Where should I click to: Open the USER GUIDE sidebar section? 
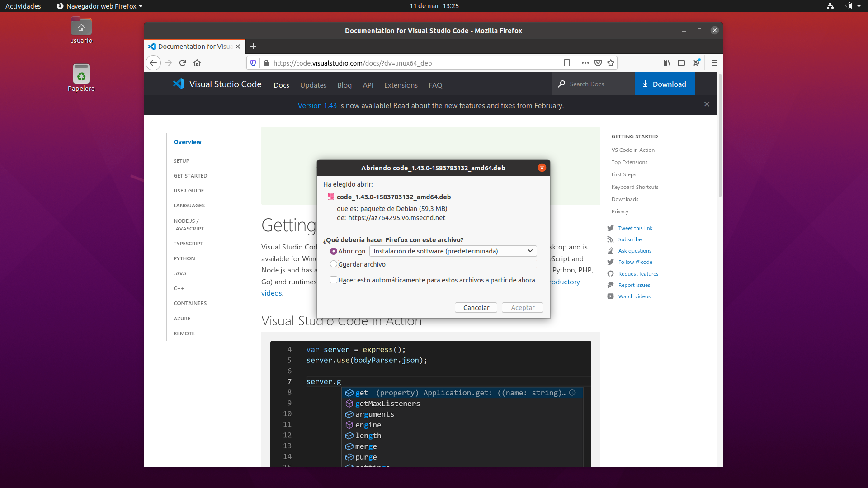(189, 191)
